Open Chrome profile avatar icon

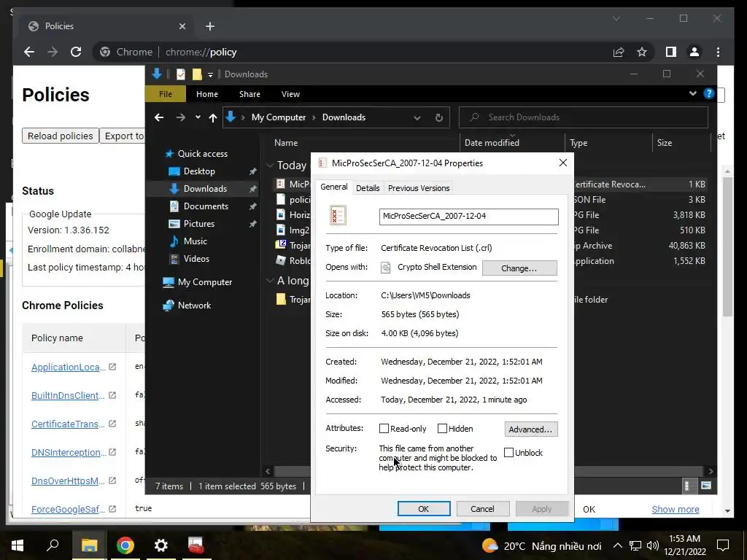click(x=694, y=52)
